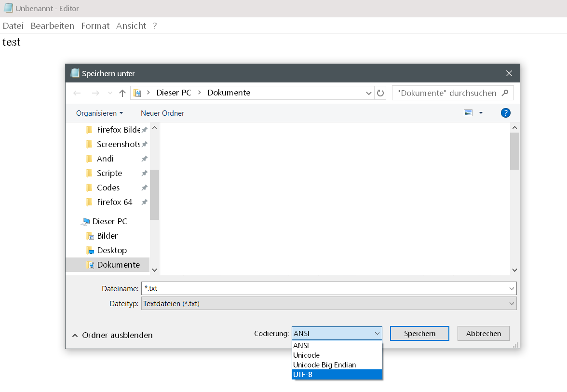Viewport: 567px width, 392px height.
Task: Select the Scripte folder in sidebar
Action: [109, 173]
